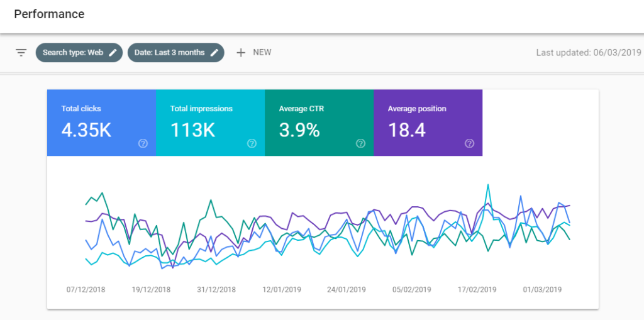The width and height of the screenshot is (644, 320).
Task: Click the pencil icon on Search type chip
Action: pyautogui.click(x=113, y=53)
